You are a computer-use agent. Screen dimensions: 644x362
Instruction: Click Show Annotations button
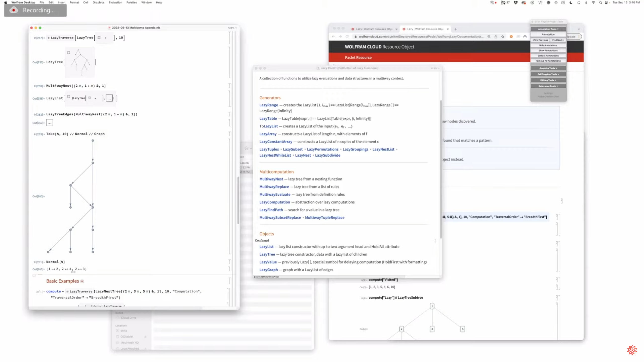coord(548,51)
